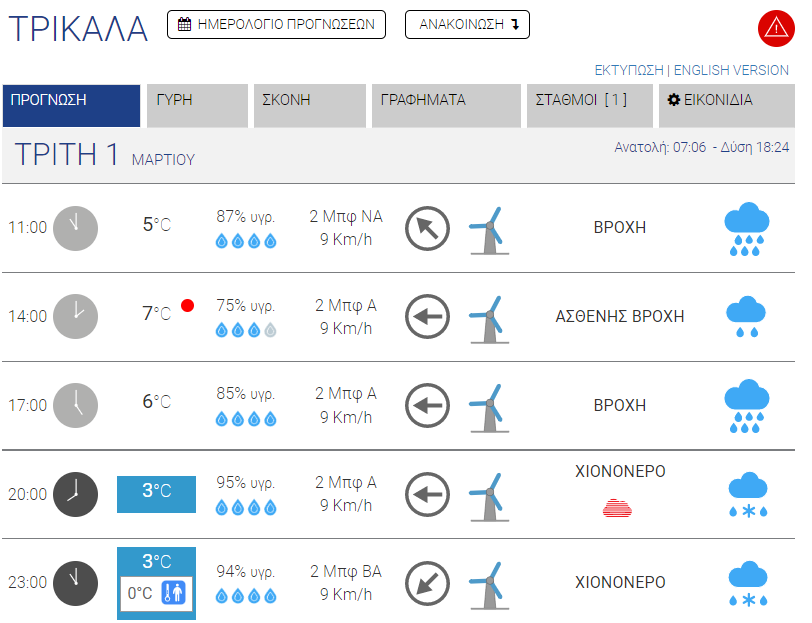Click the ΕΚΤΥΠΩΣΗ print link
The width and height of the screenshot is (812, 623).
pos(629,70)
